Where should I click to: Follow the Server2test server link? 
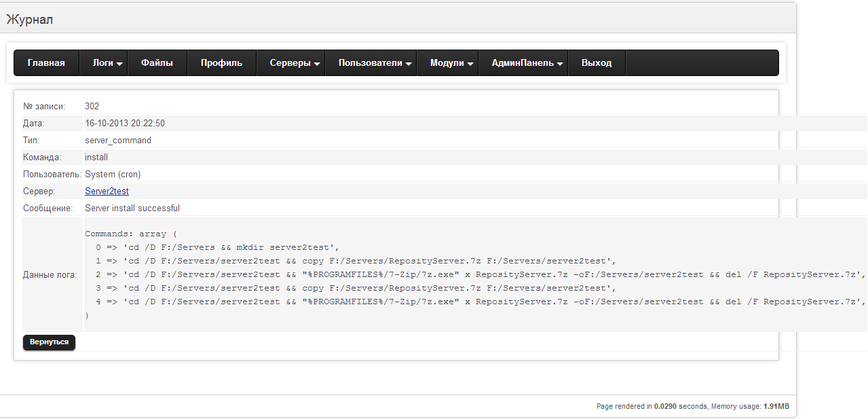[x=107, y=192]
